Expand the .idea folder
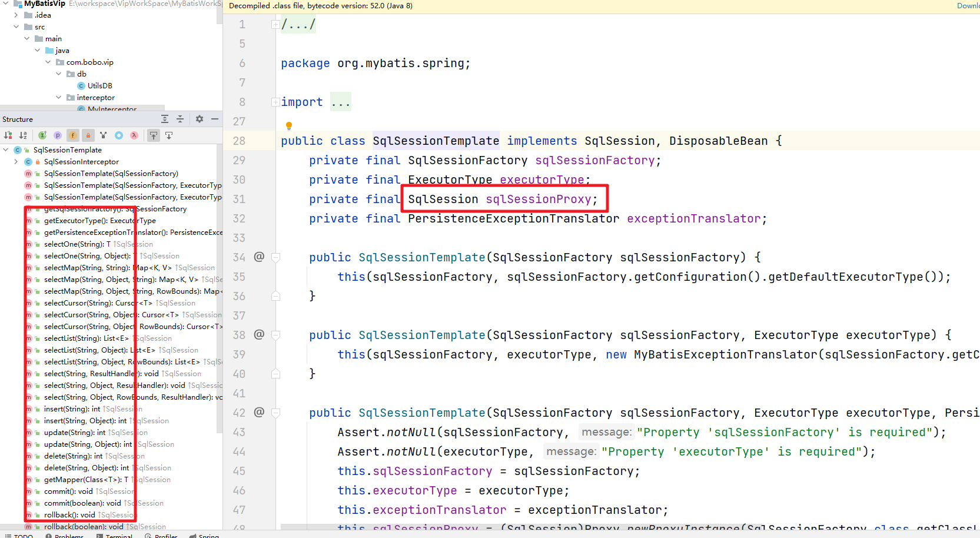Image resolution: width=980 pixels, height=538 pixels. pyautogui.click(x=16, y=15)
